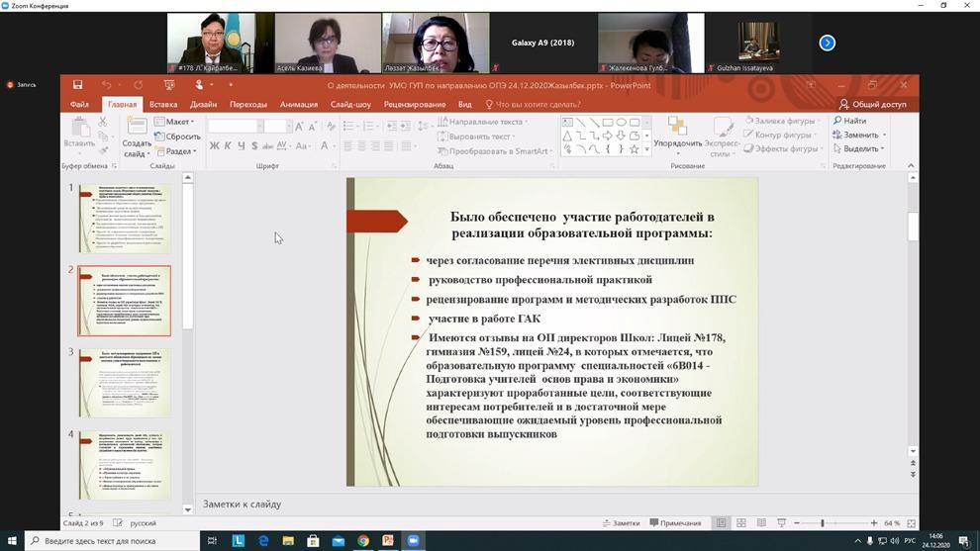Select slide 3 thumbnail in the panel
Image resolution: width=980 pixels, height=551 pixels.
click(124, 383)
